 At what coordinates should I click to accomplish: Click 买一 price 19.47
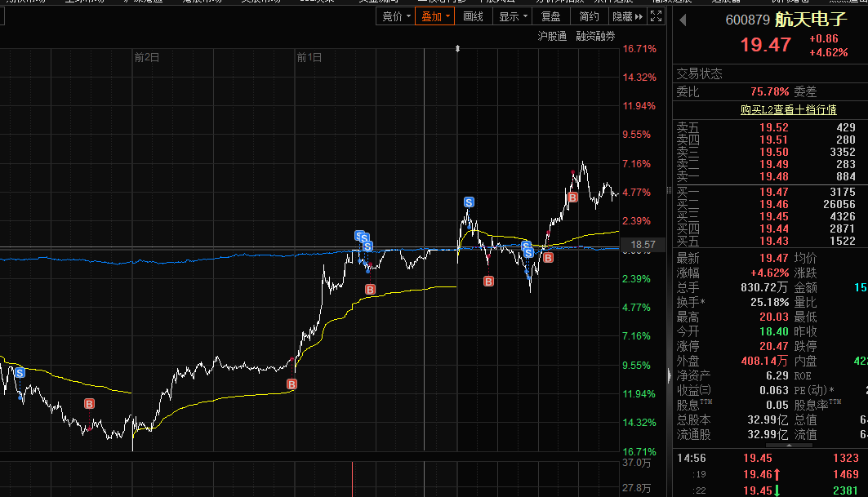pyautogui.click(x=773, y=192)
